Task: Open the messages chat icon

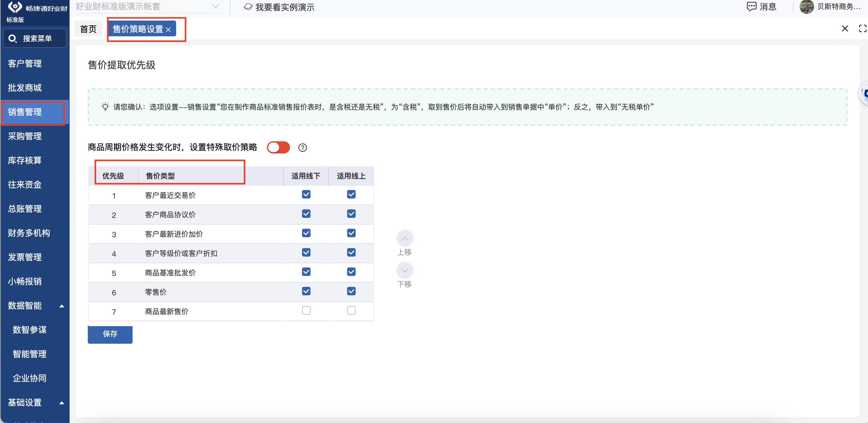Action: pyautogui.click(x=751, y=7)
